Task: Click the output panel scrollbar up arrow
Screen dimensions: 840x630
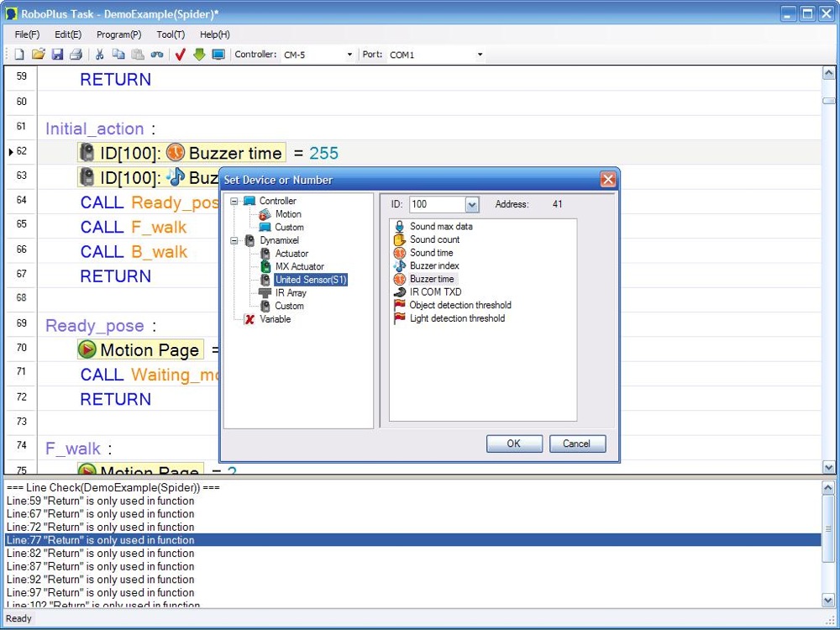Action: [x=829, y=488]
